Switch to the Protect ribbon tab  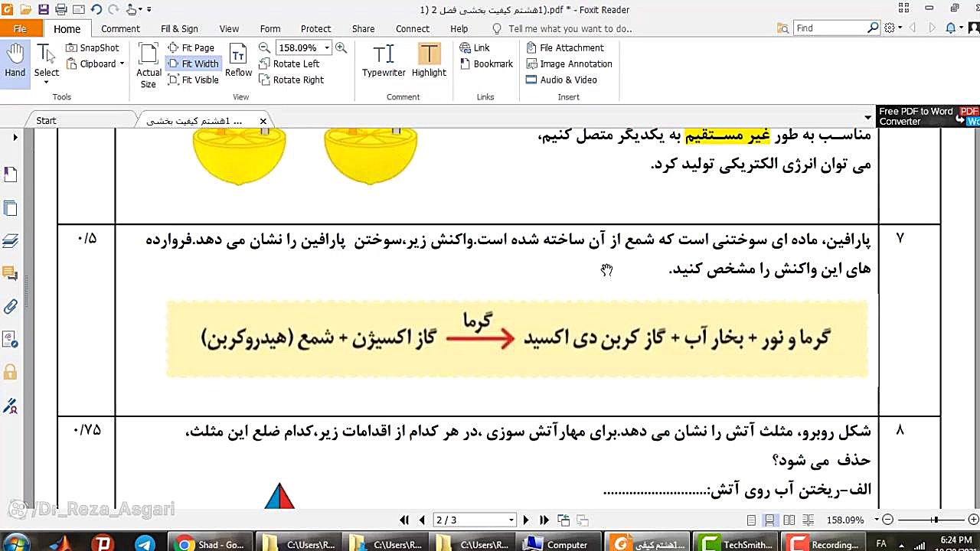[x=315, y=28]
